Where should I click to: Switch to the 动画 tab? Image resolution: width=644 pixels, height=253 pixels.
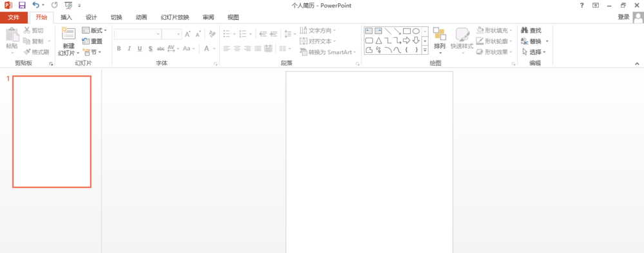pyautogui.click(x=141, y=17)
